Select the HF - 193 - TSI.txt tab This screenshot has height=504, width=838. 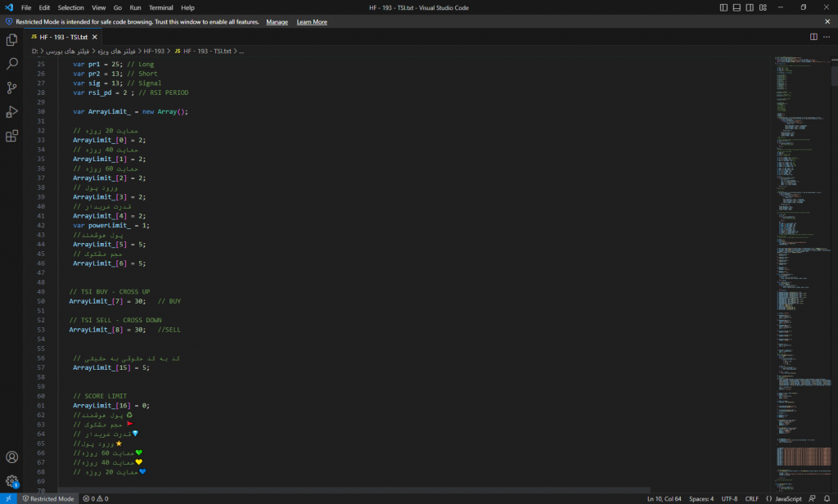click(x=63, y=37)
